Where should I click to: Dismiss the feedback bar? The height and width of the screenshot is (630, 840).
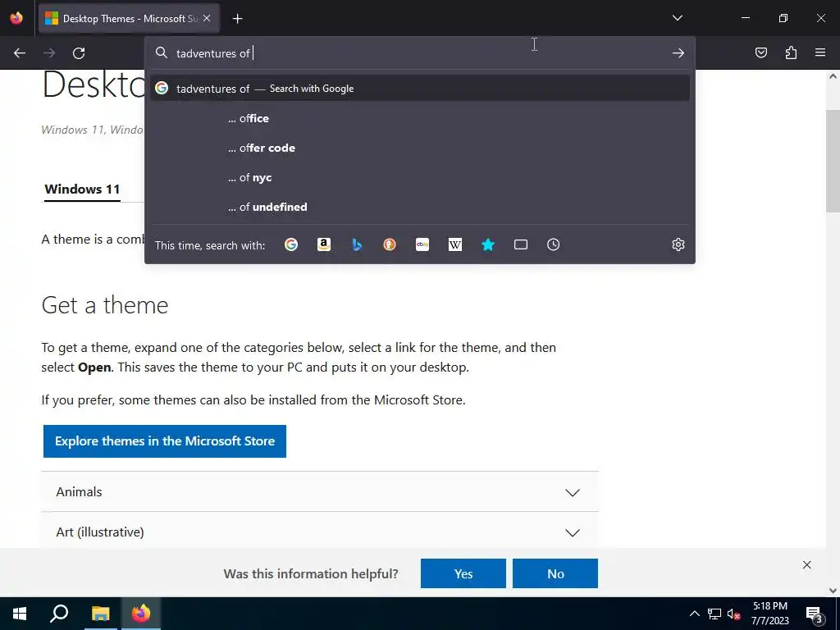tap(807, 564)
